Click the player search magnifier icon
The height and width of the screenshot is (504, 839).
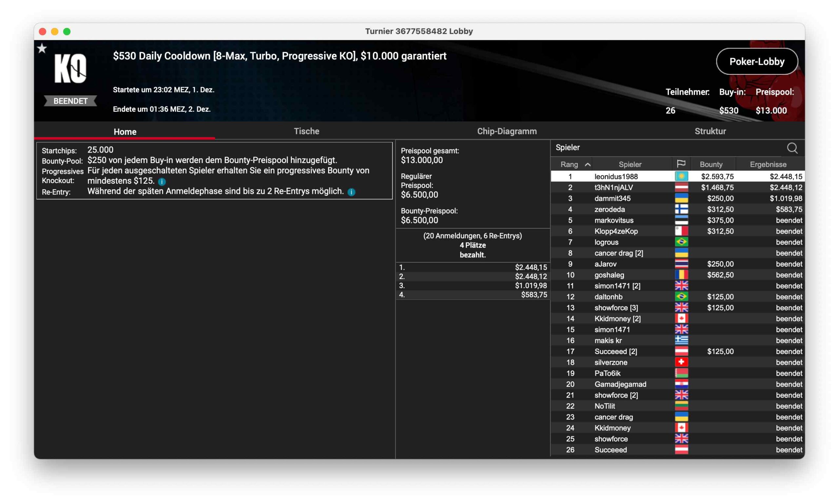tap(792, 148)
